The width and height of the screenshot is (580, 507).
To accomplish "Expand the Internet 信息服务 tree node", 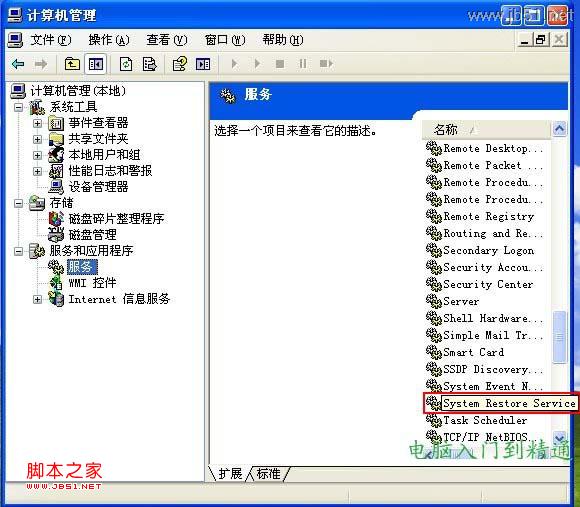I will tap(37, 299).
